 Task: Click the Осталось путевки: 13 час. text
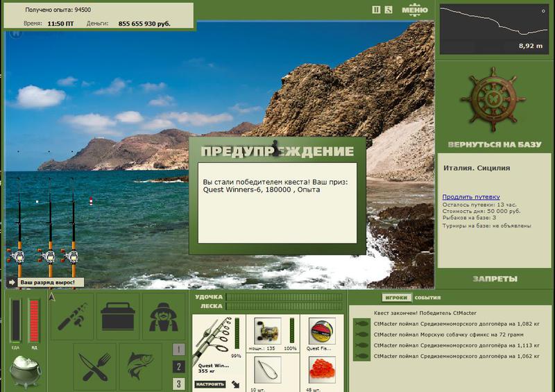click(479, 205)
